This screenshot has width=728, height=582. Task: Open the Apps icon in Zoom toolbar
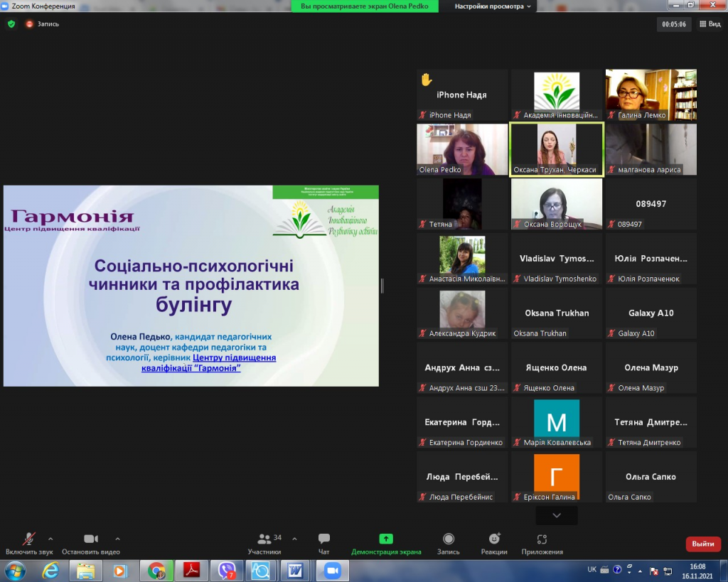(542, 539)
